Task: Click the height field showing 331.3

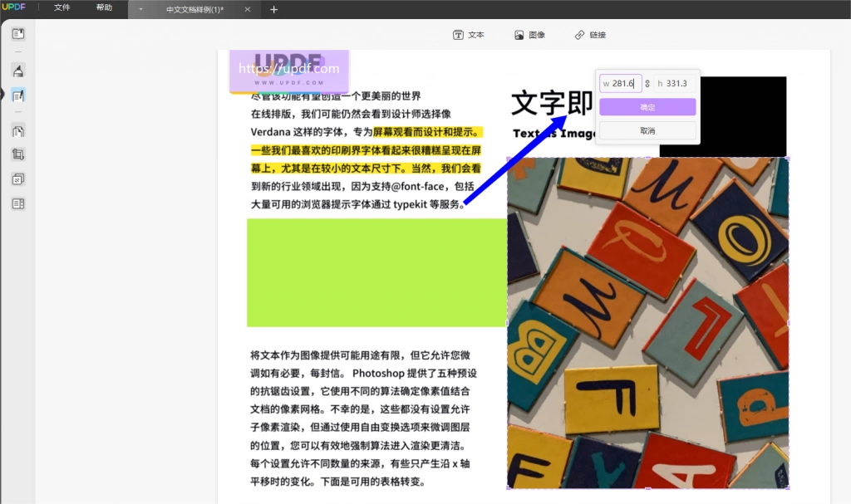Action: point(675,84)
